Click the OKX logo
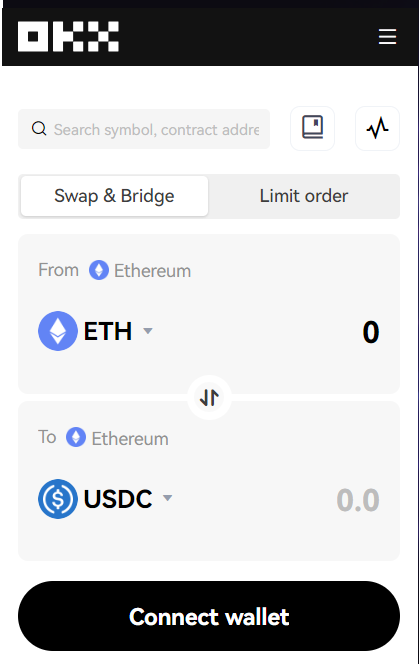 (x=68, y=36)
